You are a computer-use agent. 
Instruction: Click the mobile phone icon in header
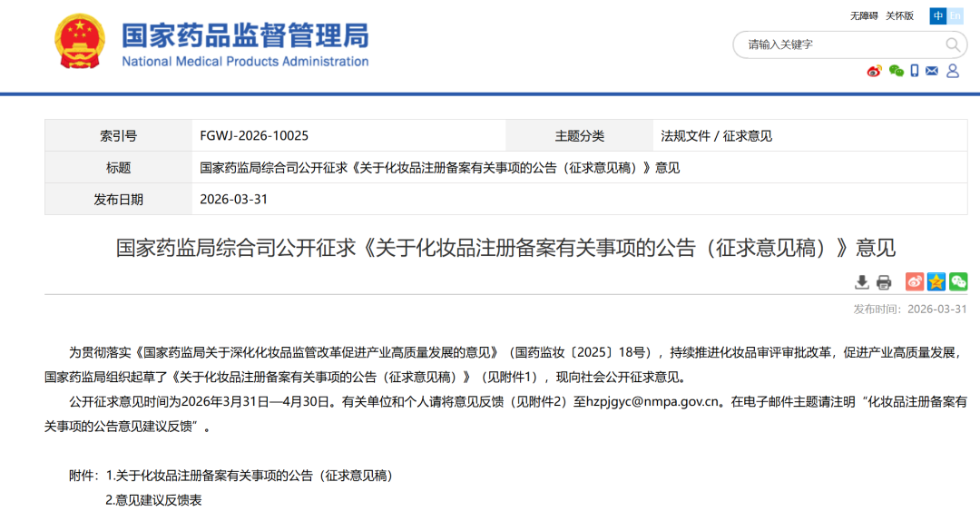[915, 71]
